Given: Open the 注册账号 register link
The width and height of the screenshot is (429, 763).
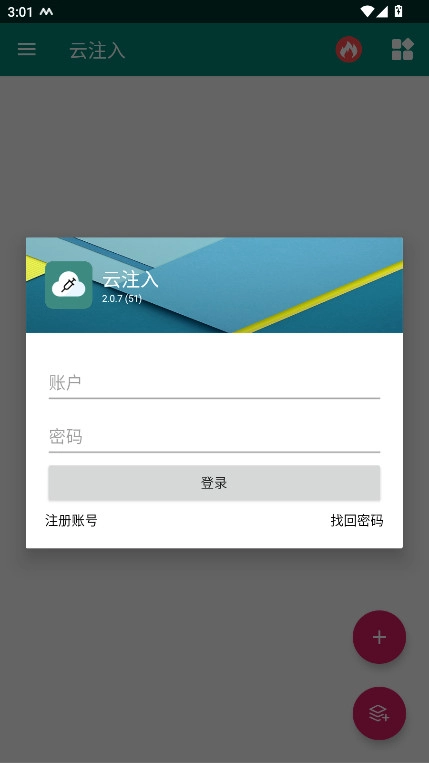Looking at the screenshot, I should click(71, 521).
